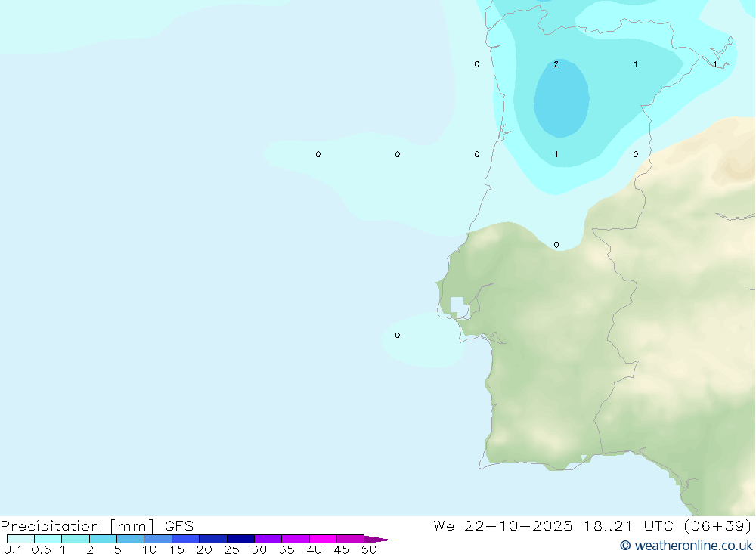Choose the 35–40 mm violet swatch
Image resolution: width=756 pixels, height=554 pixels.
coord(296,539)
